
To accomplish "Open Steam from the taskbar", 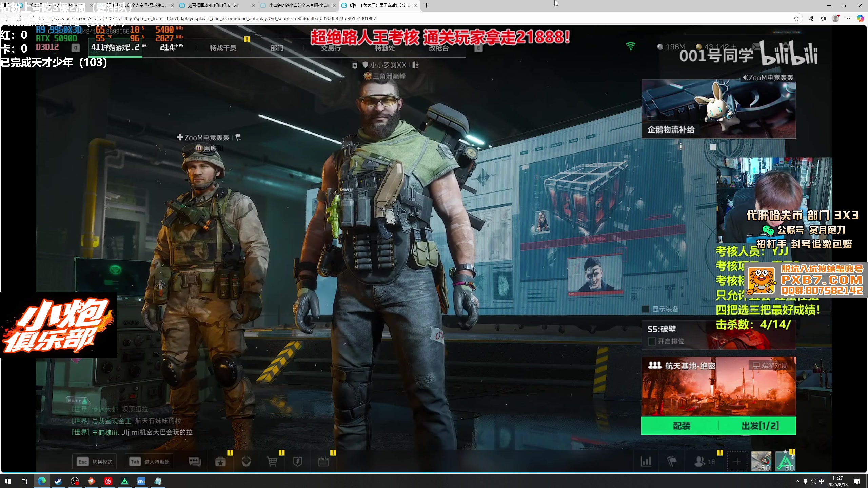I will point(58,481).
